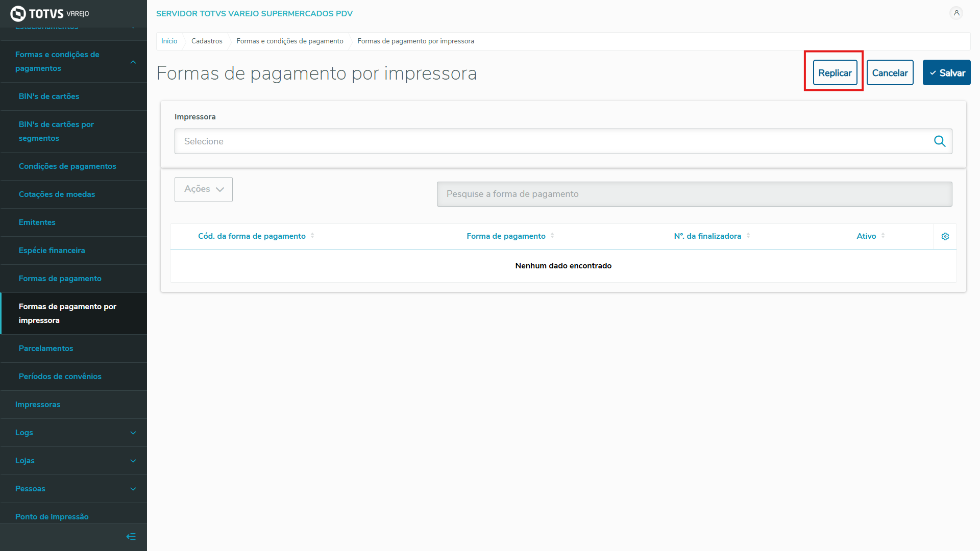Go to Início breadcrumb link
The image size is (980, 551).
pyautogui.click(x=169, y=41)
